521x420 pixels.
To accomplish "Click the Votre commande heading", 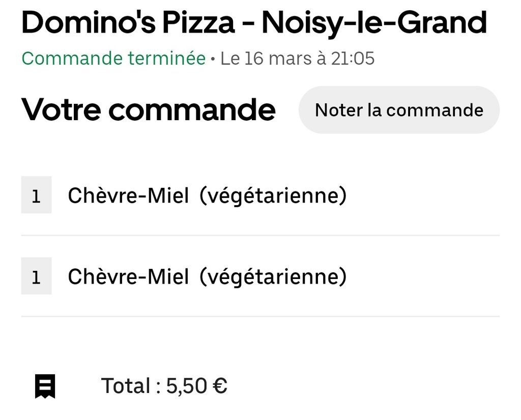I will click(x=148, y=109).
